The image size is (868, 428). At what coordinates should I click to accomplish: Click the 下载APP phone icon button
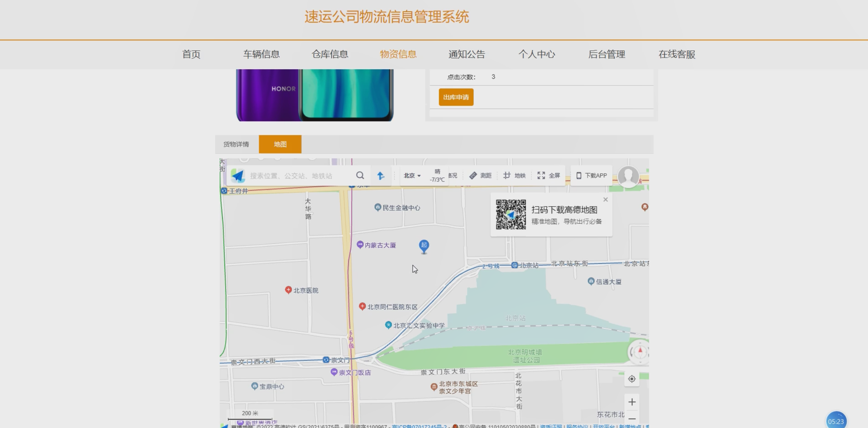click(x=591, y=175)
